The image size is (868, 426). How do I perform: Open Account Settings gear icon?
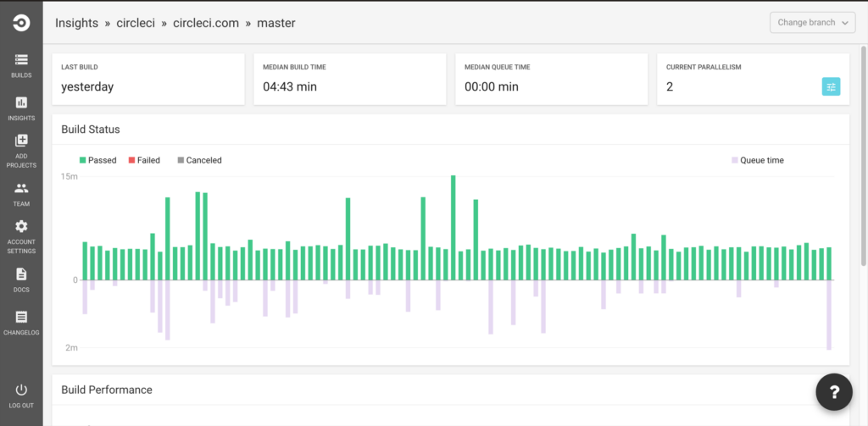coord(21,226)
